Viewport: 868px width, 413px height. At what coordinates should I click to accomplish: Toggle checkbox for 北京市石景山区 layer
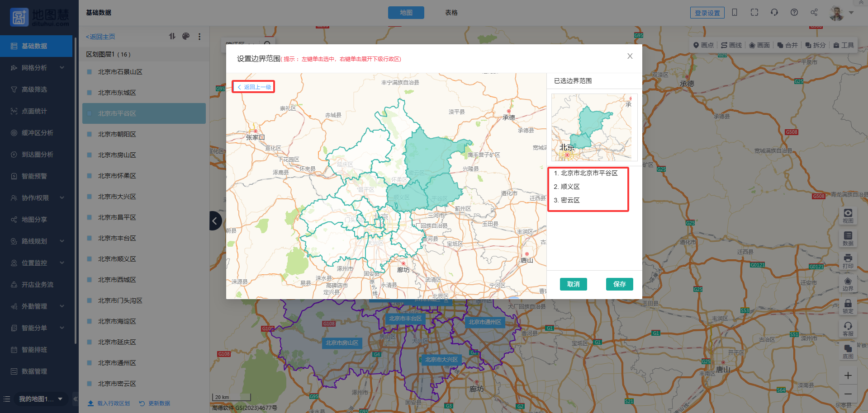tap(90, 72)
